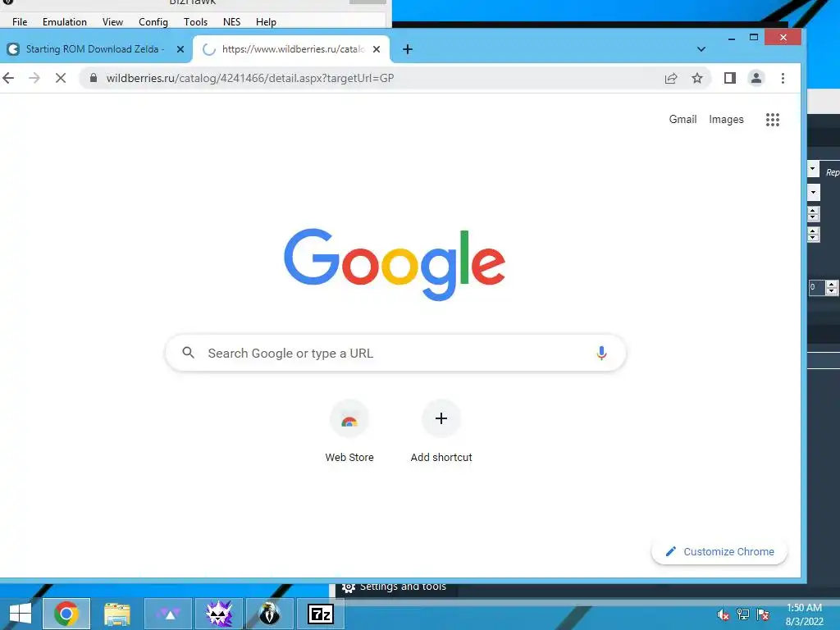This screenshot has width=840, height=630.
Task: Click the Customize Chrome button
Action: [x=719, y=552]
